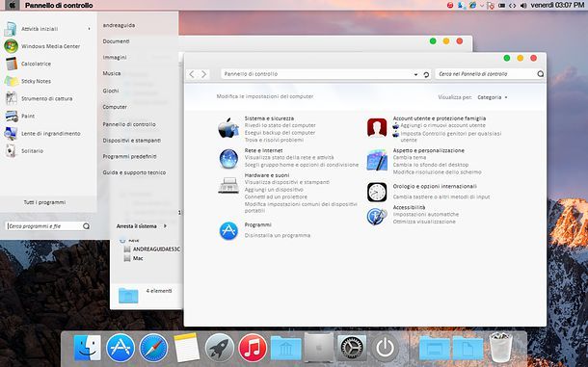Open Modifica risoluzione dello schermo link
This screenshot has width=588, height=367.
click(x=438, y=172)
